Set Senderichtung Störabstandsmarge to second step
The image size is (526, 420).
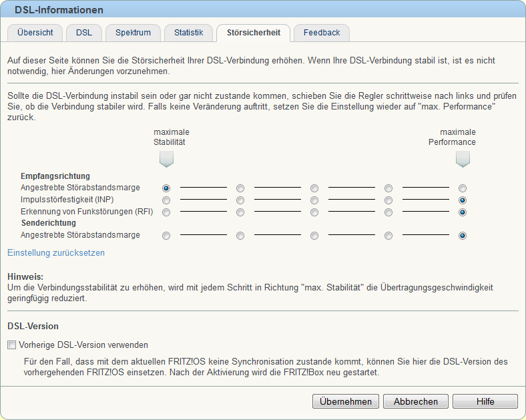(240, 236)
